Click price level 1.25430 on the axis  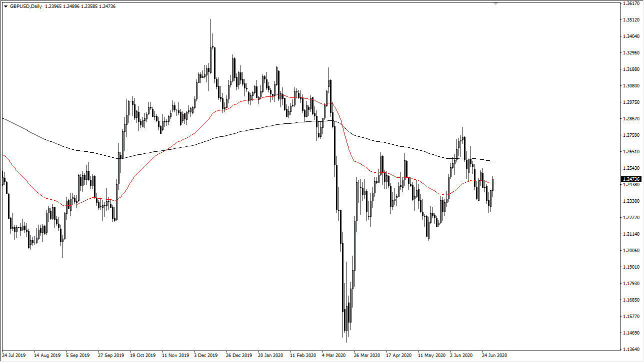click(631, 168)
